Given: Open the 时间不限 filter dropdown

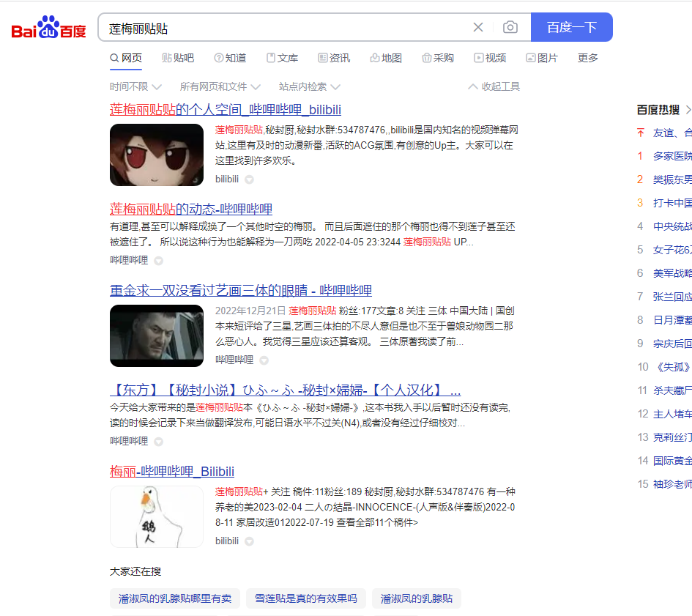Looking at the screenshot, I should pyautogui.click(x=134, y=86).
